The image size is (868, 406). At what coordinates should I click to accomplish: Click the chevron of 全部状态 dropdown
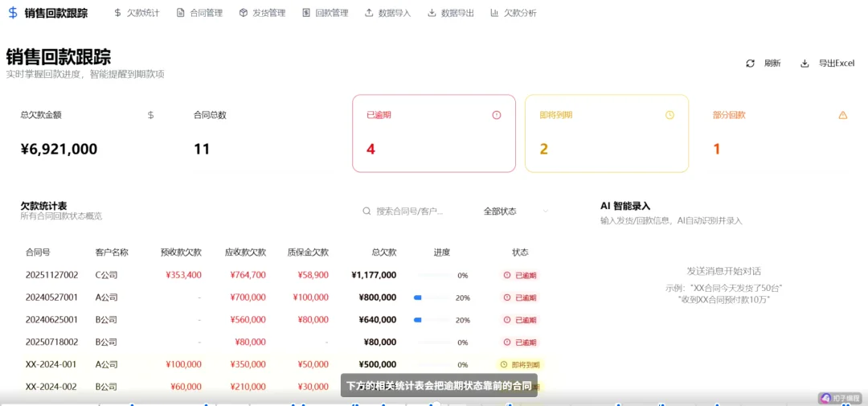pos(546,211)
